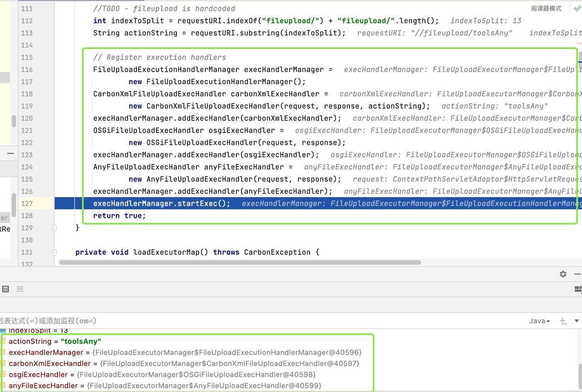Click 'execHandlerManager.addExecHandler(osgiExecHandler);' line
The image size is (582, 392).
point(206,155)
